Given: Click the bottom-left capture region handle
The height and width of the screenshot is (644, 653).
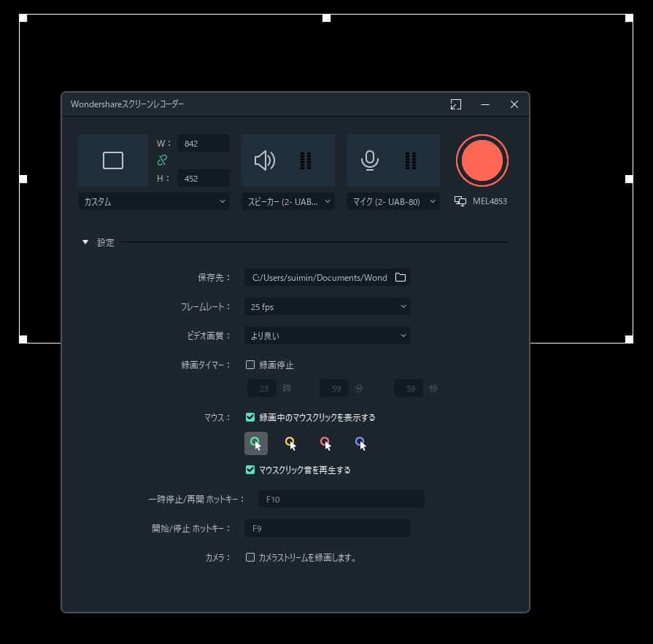Looking at the screenshot, I should (23, 339).
